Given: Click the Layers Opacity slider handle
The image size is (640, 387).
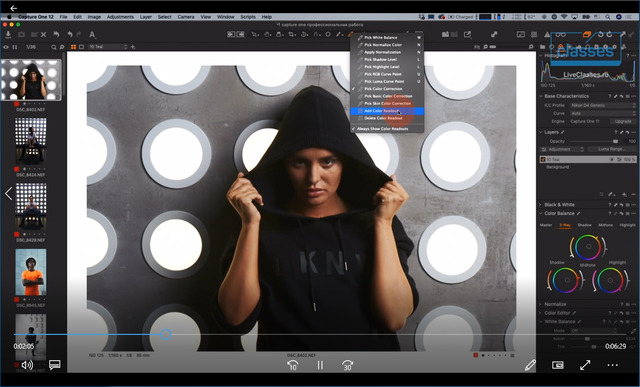Looking at the screenshot, I should point(615,141).
